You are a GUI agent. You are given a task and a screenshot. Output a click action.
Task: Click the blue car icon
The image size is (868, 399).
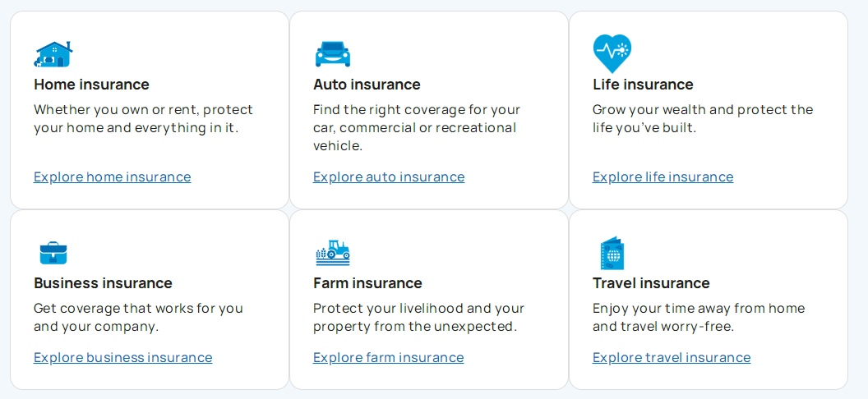[x=333, y=54]
